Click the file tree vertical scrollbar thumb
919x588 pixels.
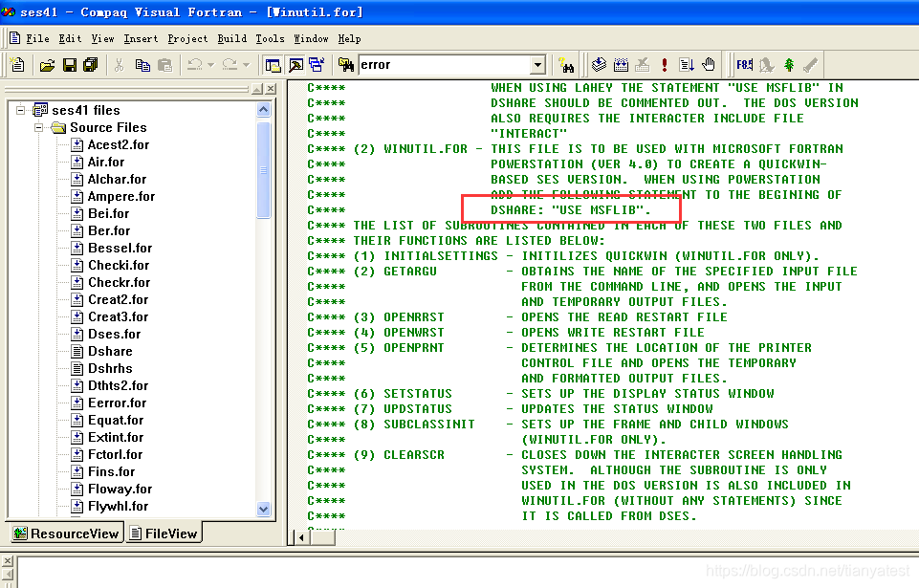tap(264, 170)
